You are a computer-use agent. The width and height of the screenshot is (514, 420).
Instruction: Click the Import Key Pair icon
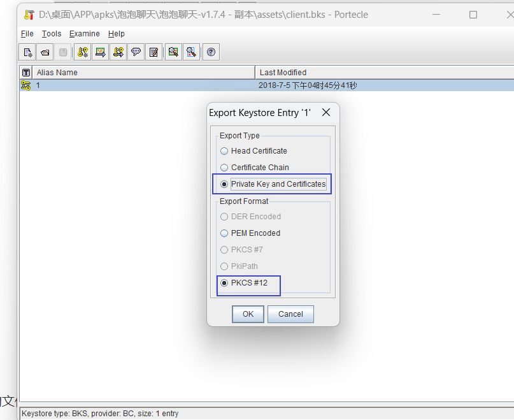[x=118, y=52]
